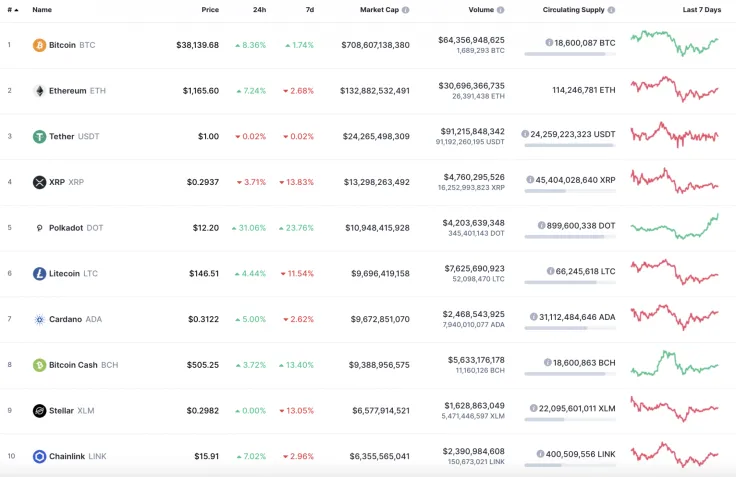Image resolution: width=736 pixels, height=477 pixels.
Task: Click Polkadot 24h change 31.06%
Action: click(x=249, y=228)
